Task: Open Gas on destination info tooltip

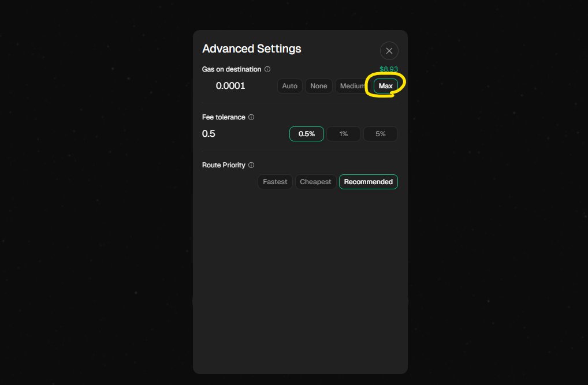Action: coord(267,69)
